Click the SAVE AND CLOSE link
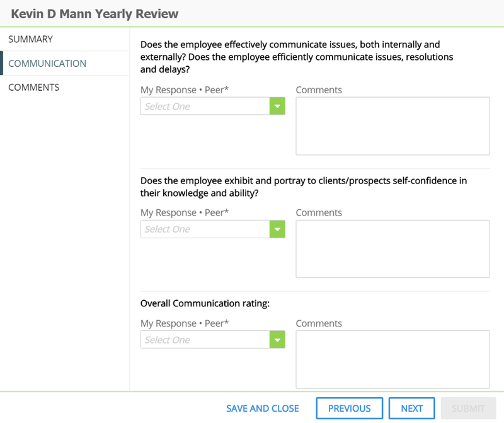 263,409
